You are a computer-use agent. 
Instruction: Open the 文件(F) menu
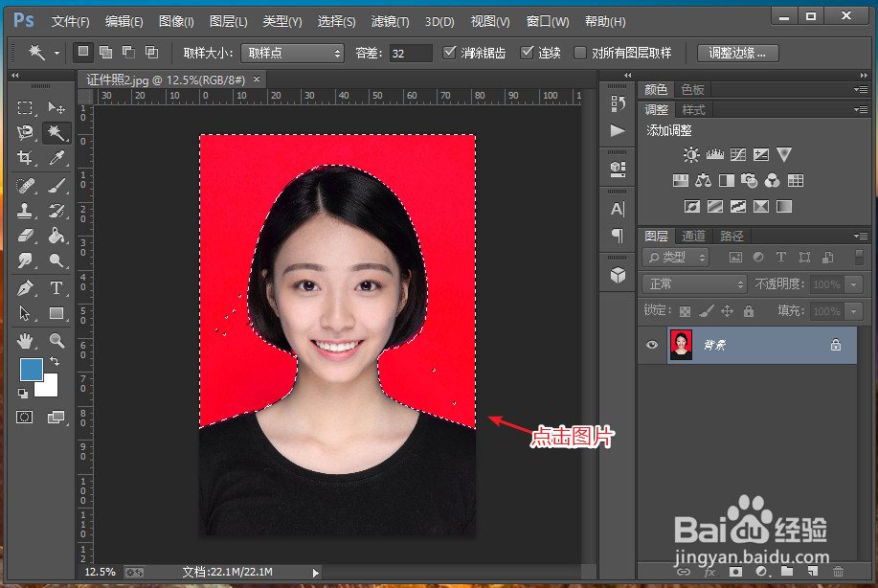[x=71, y=22]
